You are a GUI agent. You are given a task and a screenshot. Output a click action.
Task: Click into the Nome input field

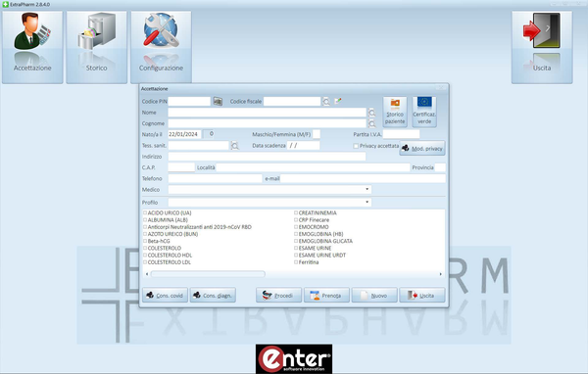(267, 113)
